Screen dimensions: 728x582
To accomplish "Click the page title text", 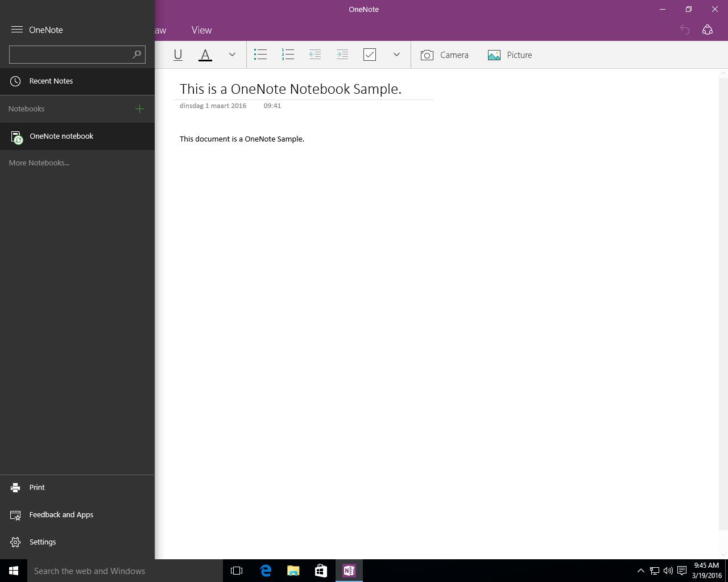I will (291, 89).
